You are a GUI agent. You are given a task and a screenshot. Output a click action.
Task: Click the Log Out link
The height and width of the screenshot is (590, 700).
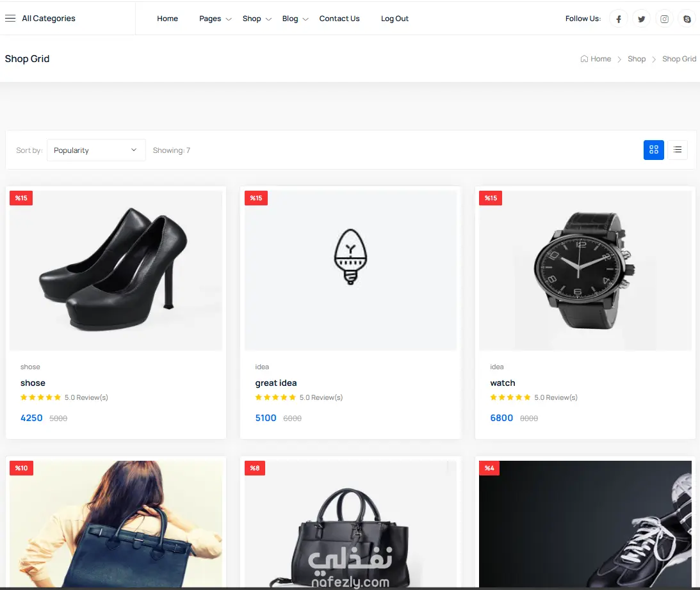click(x=395, y=19)
